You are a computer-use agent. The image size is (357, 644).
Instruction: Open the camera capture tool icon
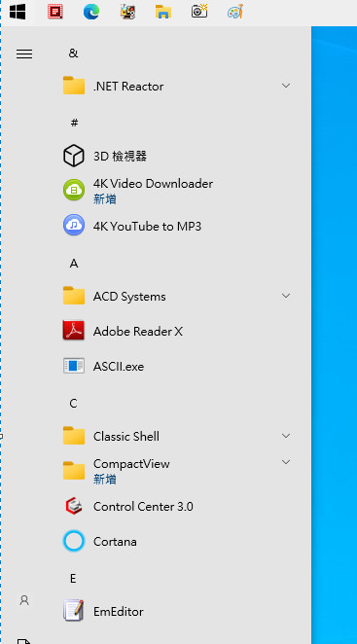point(199,11)
